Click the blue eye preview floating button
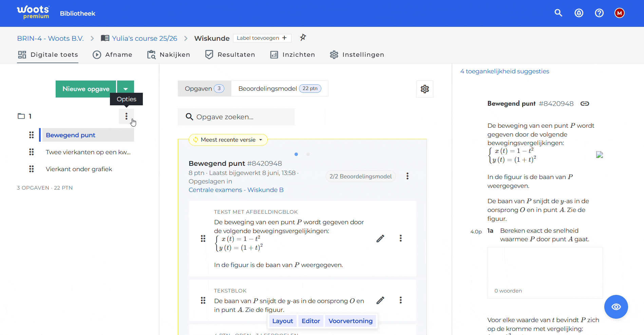 616,307
